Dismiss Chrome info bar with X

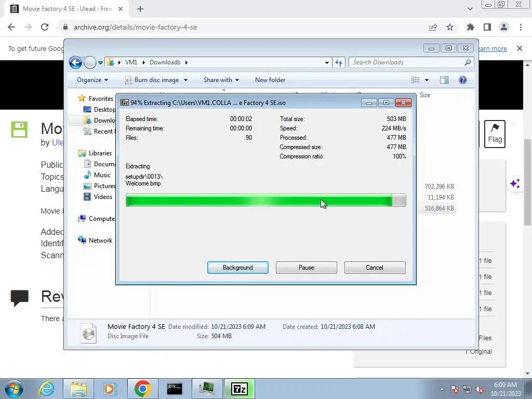click(x=519, y=48)
